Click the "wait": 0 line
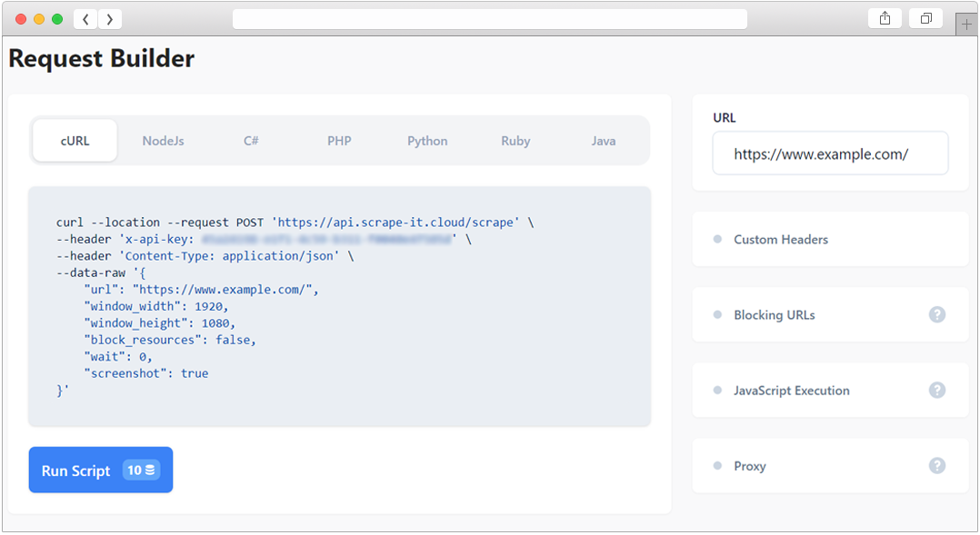 pos(118,357)
